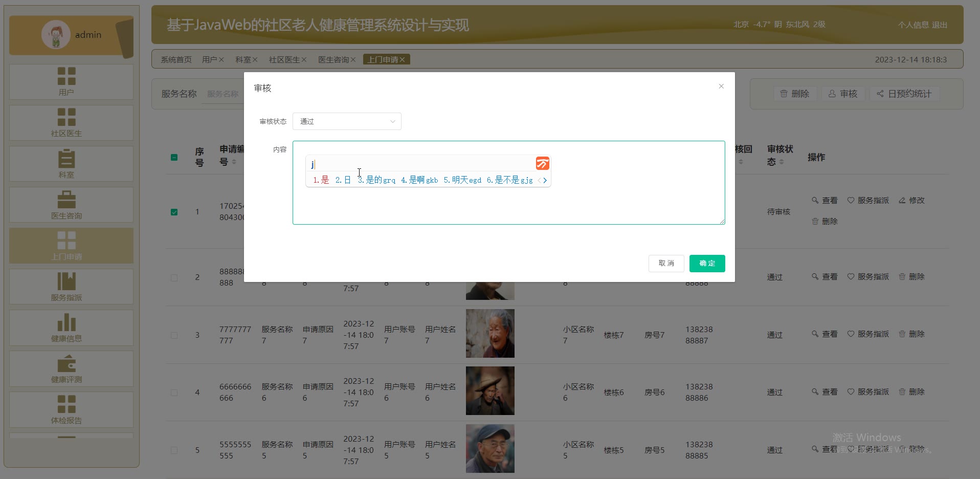
Task: Open the 用户 sidebar module
Action: click(71, 81)
